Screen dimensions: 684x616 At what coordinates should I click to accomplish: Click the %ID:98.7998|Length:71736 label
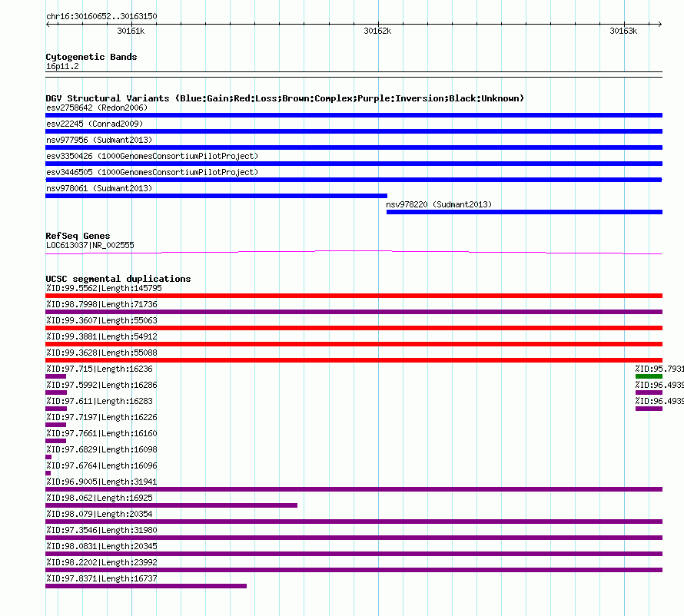(101, 304)
